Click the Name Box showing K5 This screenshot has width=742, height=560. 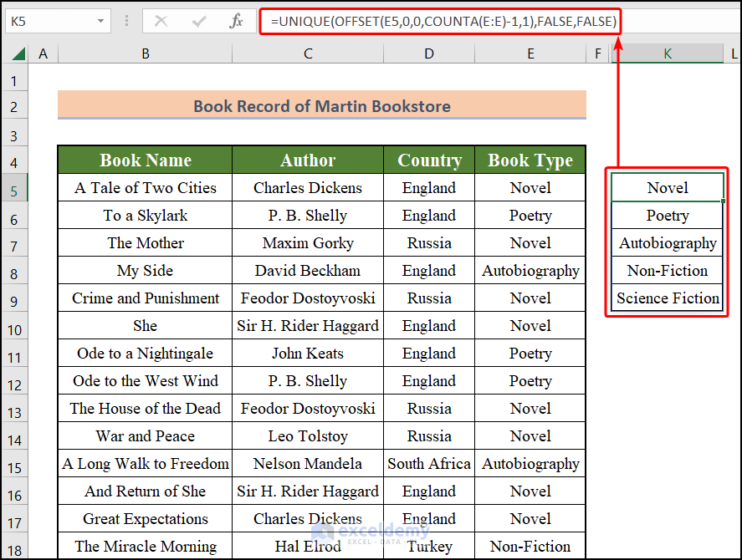click(49, 21)
